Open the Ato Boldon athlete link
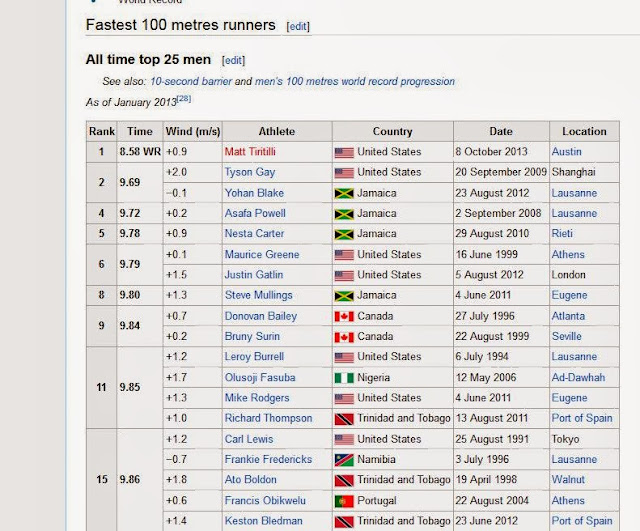The image size is (640, 531). click(x=251, y=480)
